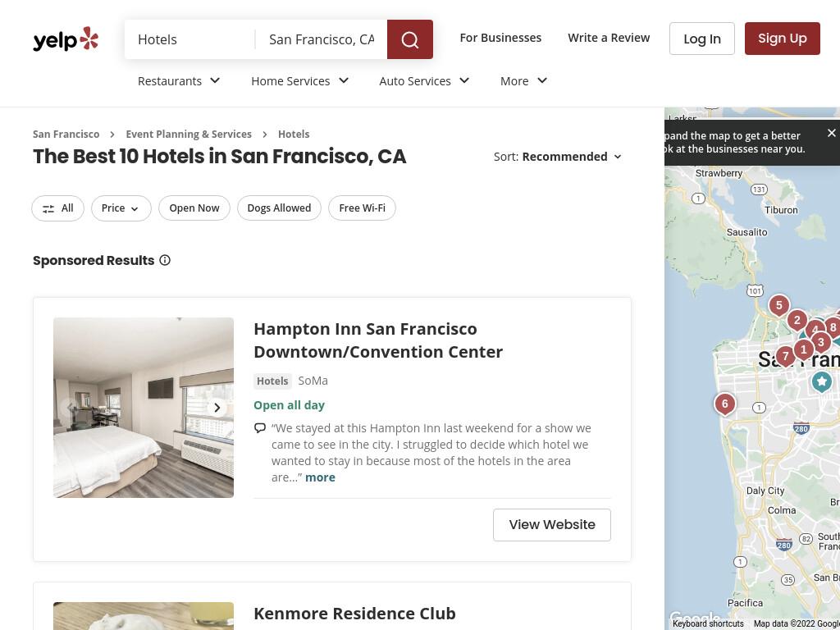Toggle the Free Wi-Fi filter

tap(362, 208)
